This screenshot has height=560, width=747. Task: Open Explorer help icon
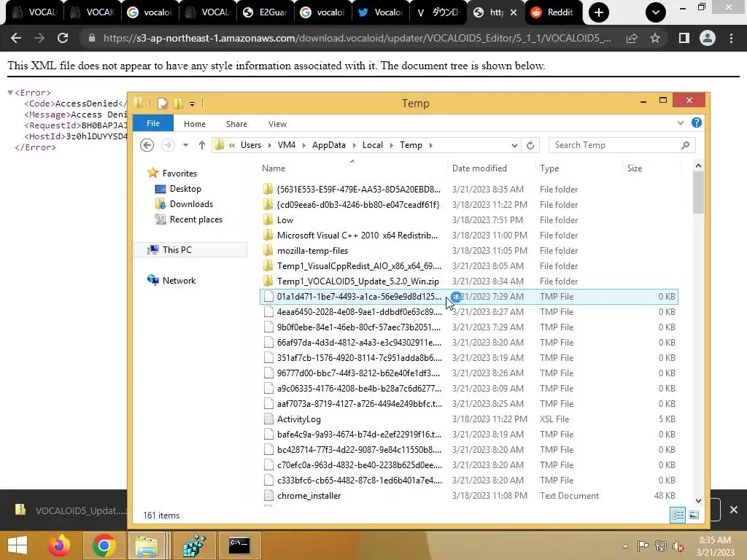(x=697, y=122)
